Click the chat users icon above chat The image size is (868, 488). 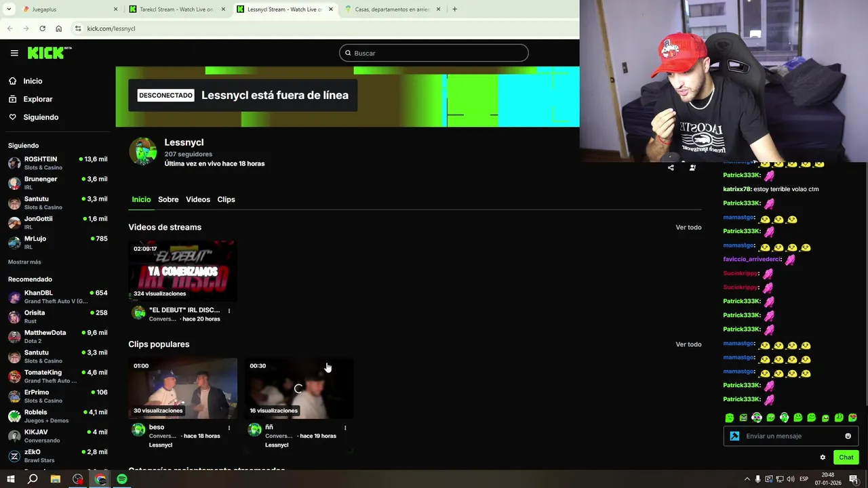[692, 167]
